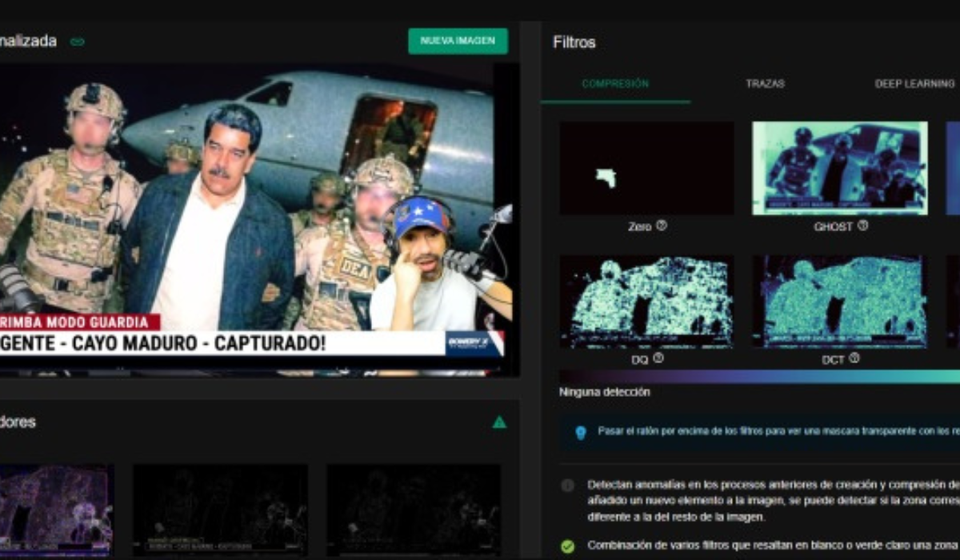960x560 pixels.
Task: Open the COMPRESIÓN filters tab
Action: coord(615,83)
